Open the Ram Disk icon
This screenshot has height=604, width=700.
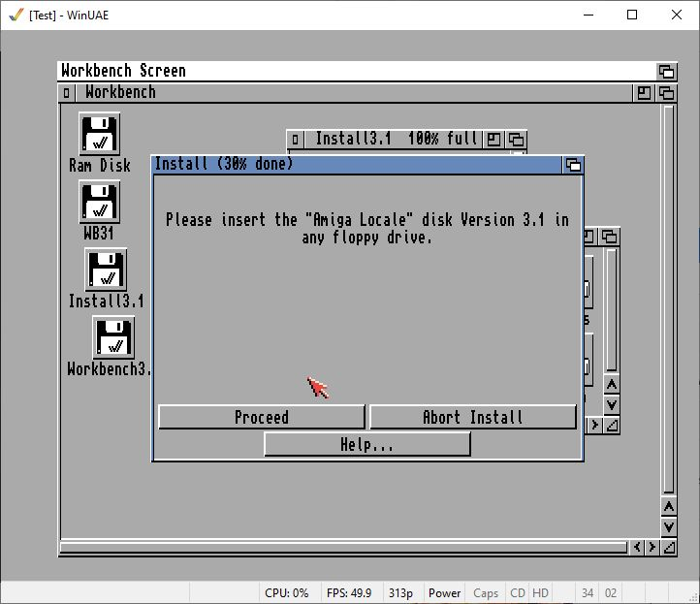[100, 134]
